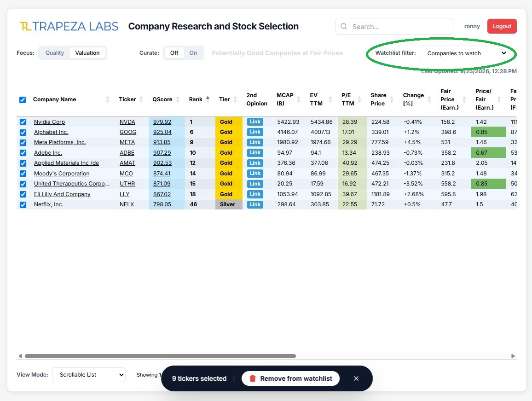Switch Focus to Valuation
The image size is (532, 401).
87,53
